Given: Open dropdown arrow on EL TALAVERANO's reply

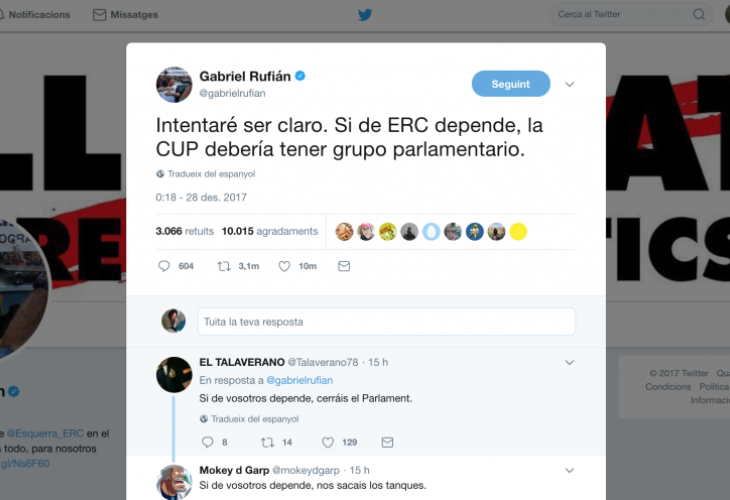Looking at the screenshot, I should pos(569,362).
